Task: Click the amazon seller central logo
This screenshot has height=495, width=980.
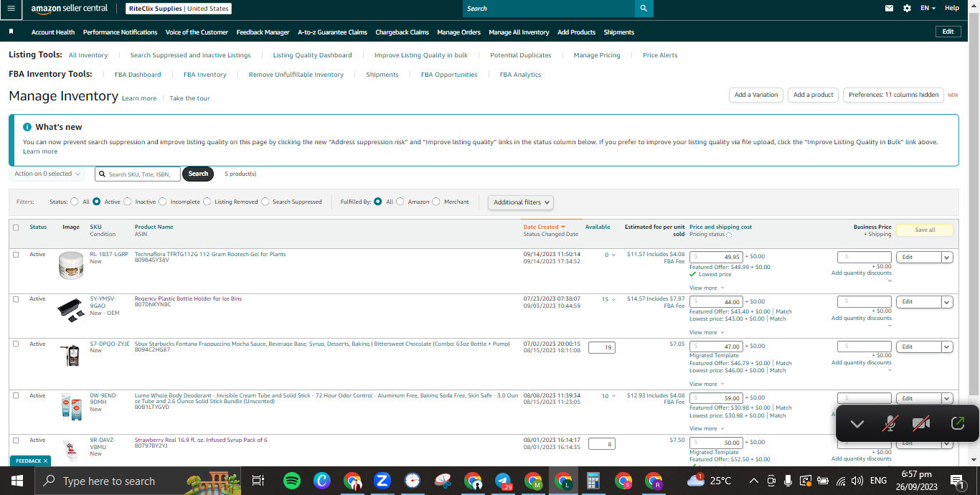Action: pyautogui.click(x=70, y=9)
